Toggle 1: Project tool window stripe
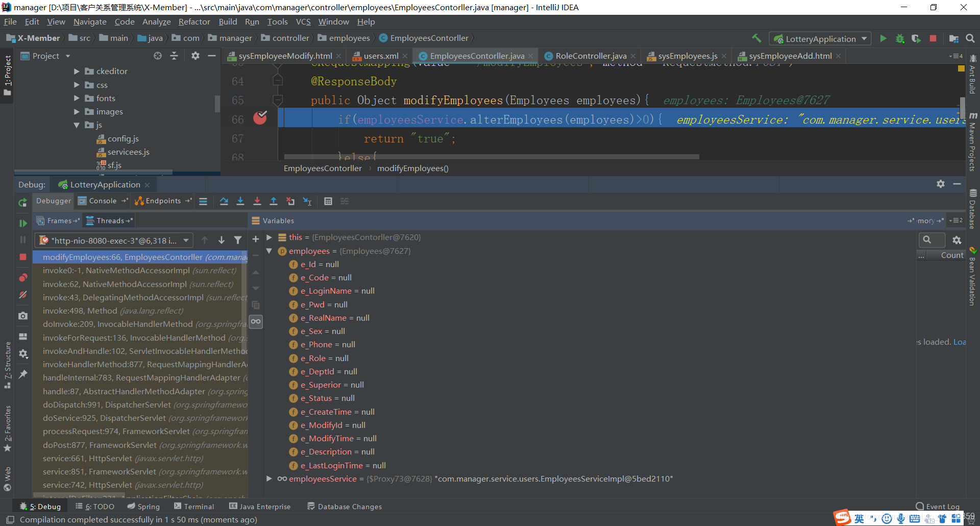This screenshot has height=526, width=980. (x=7, y=76)
